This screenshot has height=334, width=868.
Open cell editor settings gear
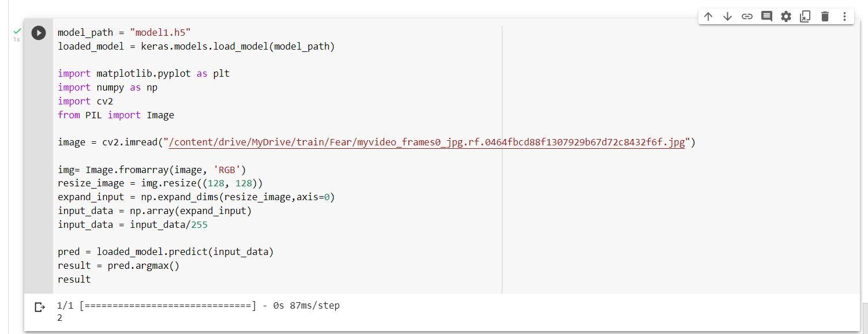786,17
